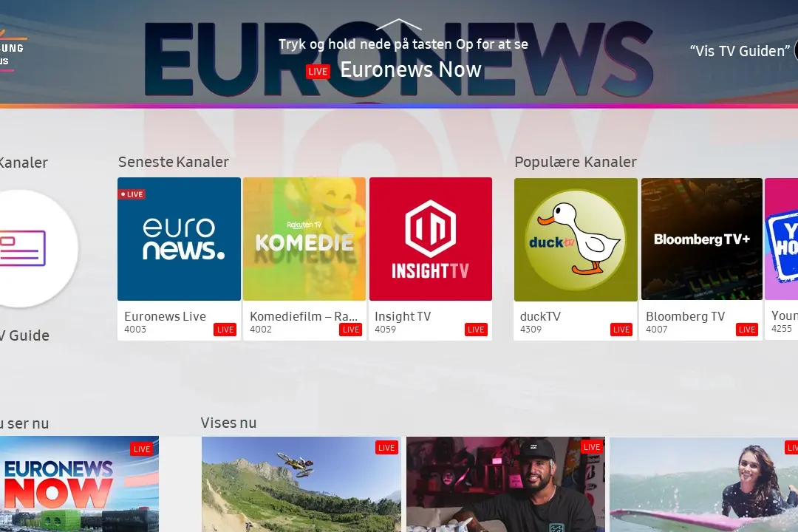Image resolution: width=798 pixels, height=532 pixels.
Task: Open the Euronews channel logo tile
Action: [179, 239]
